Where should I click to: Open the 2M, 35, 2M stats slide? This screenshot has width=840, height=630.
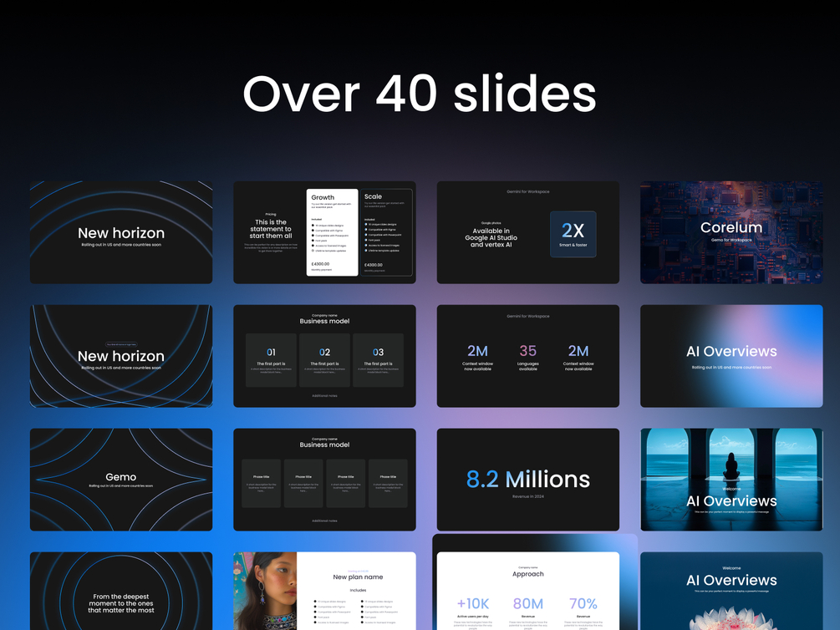tap(528, 356)
